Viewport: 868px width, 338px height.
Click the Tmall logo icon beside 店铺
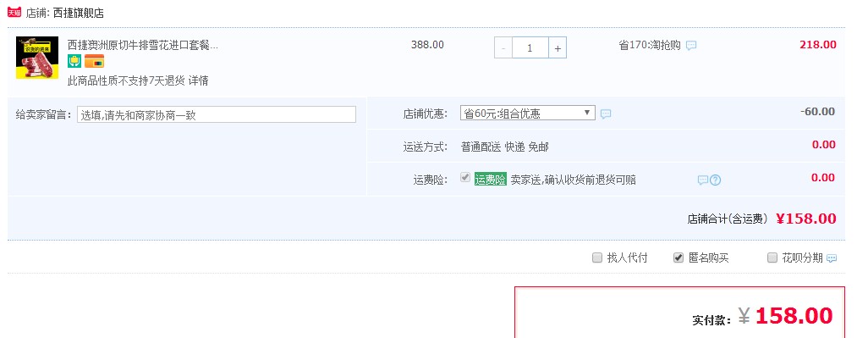[14, 12]
